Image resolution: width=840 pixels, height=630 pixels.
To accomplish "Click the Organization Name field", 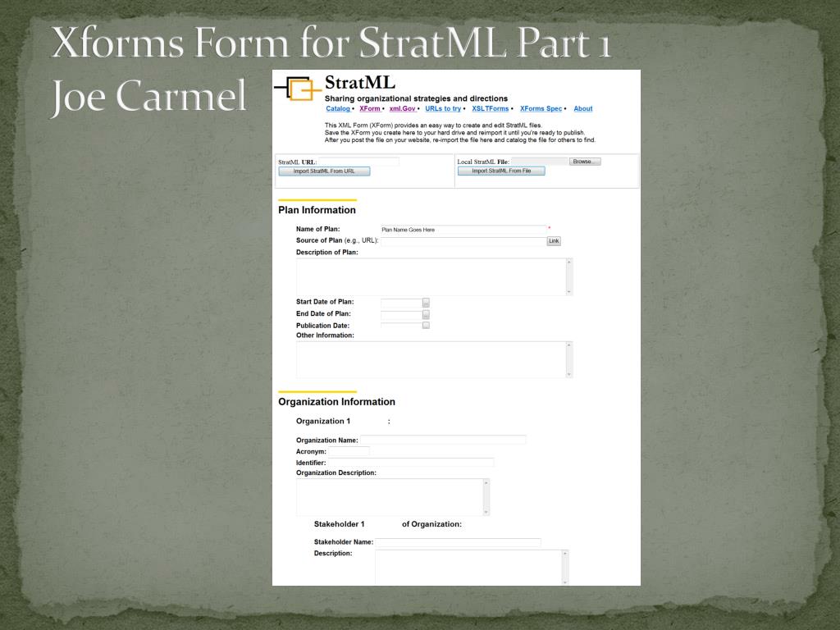I will 443,440.
